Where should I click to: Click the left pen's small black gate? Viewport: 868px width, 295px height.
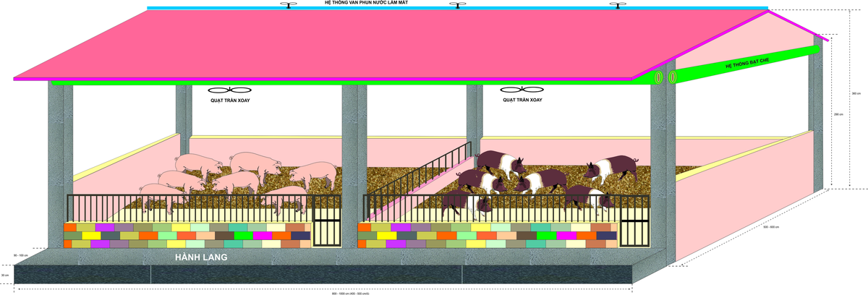326,230
